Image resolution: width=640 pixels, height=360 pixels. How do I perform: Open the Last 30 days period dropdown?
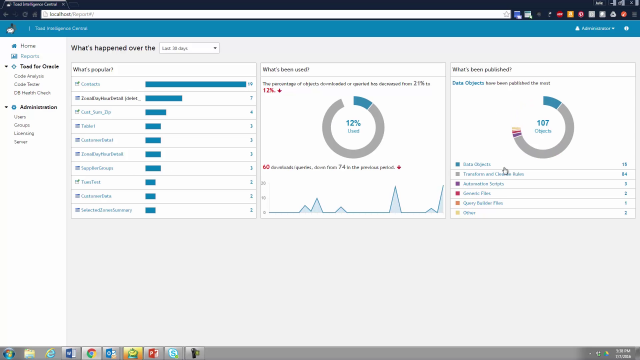[x=189, y=48]
